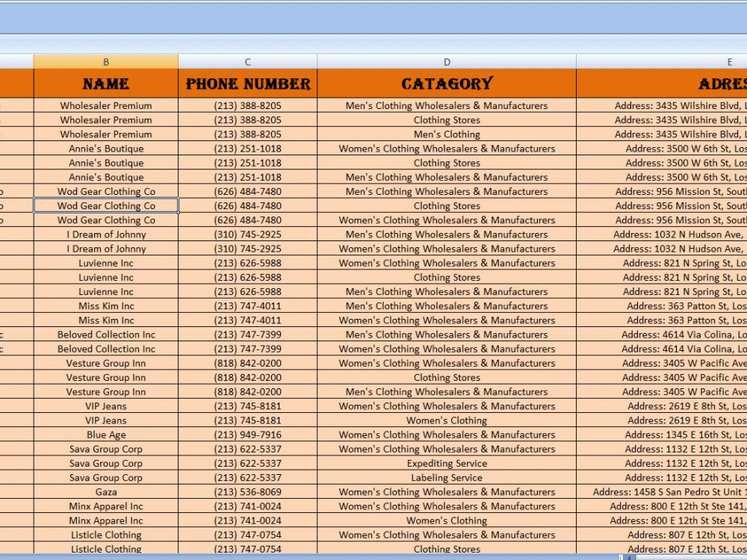Select Sava Group Corp name in Expediting Service row
The width and height of the screenshot is (747, 560).
click(106, 464)
